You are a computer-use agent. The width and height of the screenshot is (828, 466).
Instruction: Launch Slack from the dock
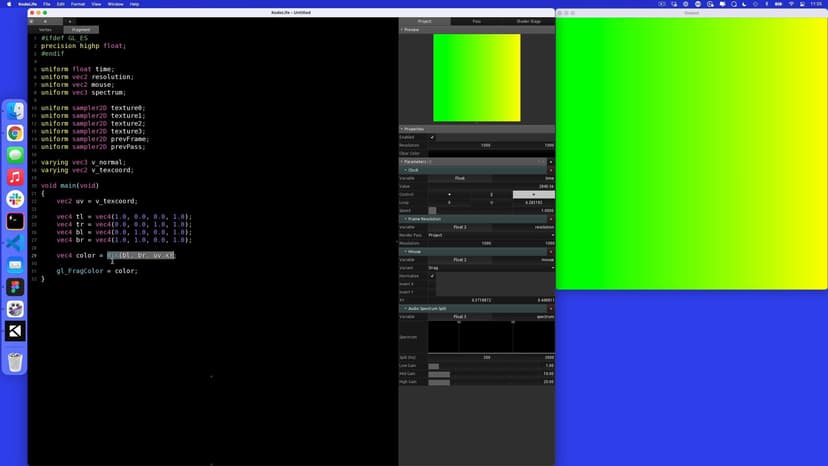(x=15, y=199)
